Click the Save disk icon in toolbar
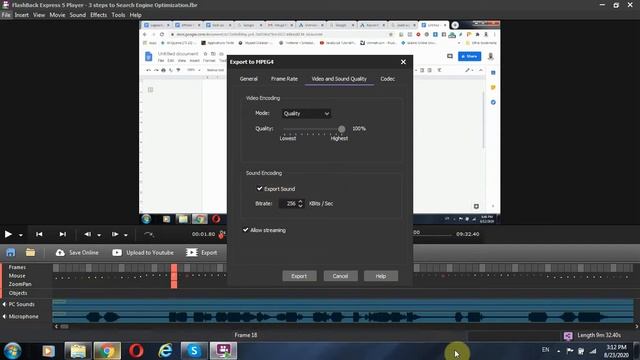 click(11, 252)
